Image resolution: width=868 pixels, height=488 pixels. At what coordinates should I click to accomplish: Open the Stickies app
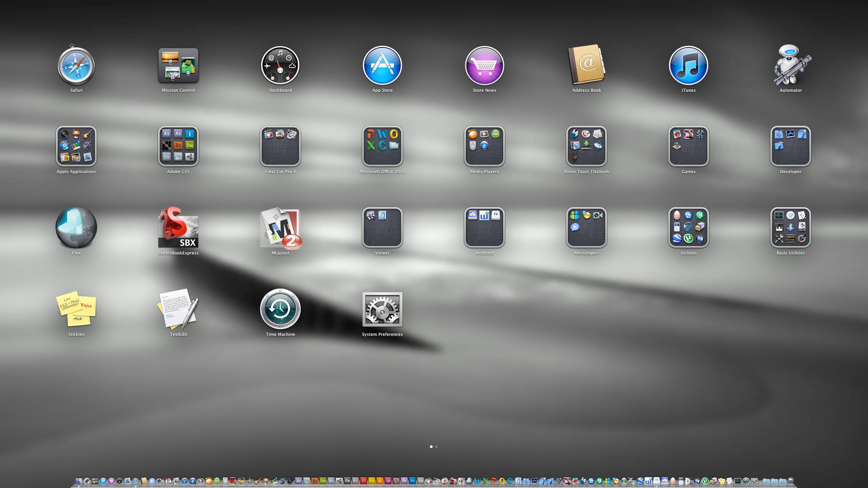76,309
